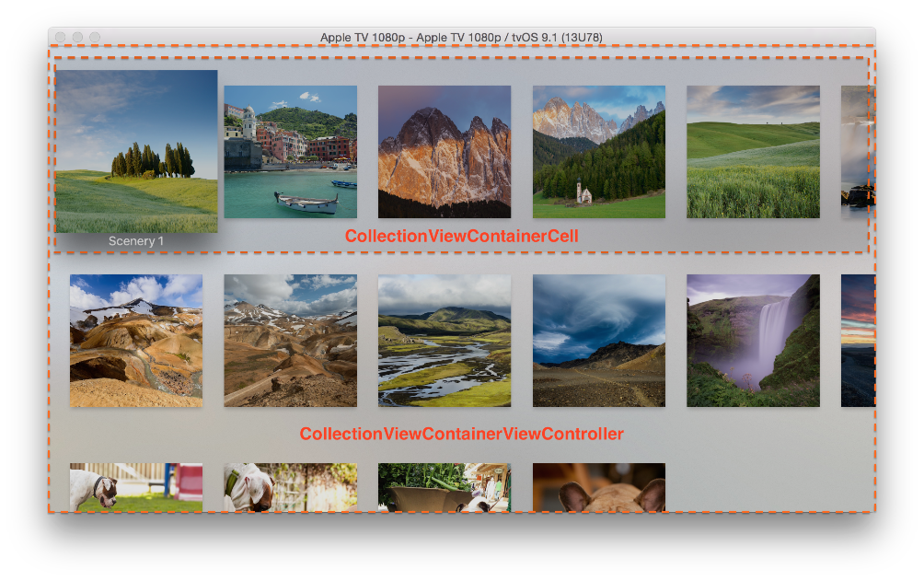The width and height of the screenshot is (924, 581).
Task: Click the Scenery 1 caption label
Action: coord(136,241)
